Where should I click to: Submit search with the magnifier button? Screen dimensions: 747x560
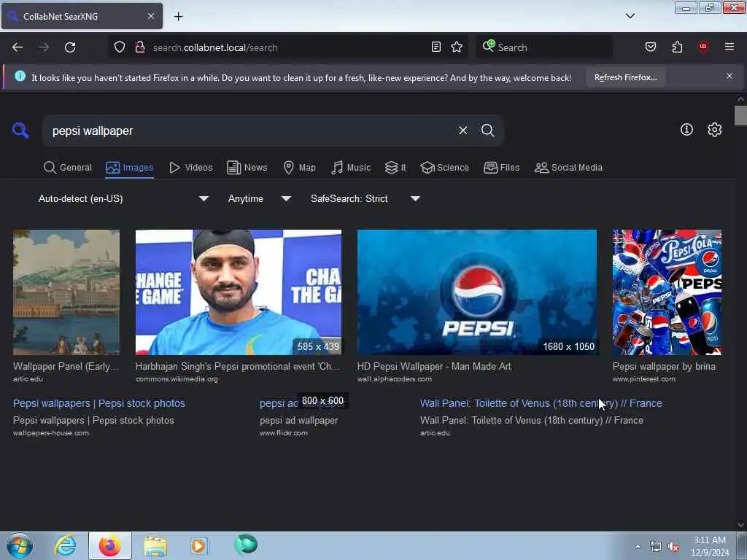pos(487,131)
